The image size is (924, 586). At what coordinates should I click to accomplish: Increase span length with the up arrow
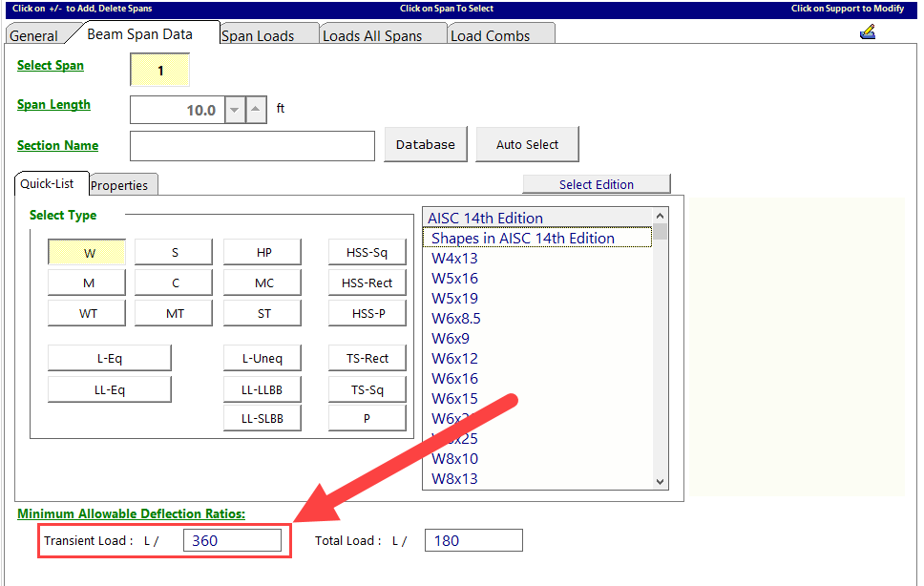tap(256, 110)
